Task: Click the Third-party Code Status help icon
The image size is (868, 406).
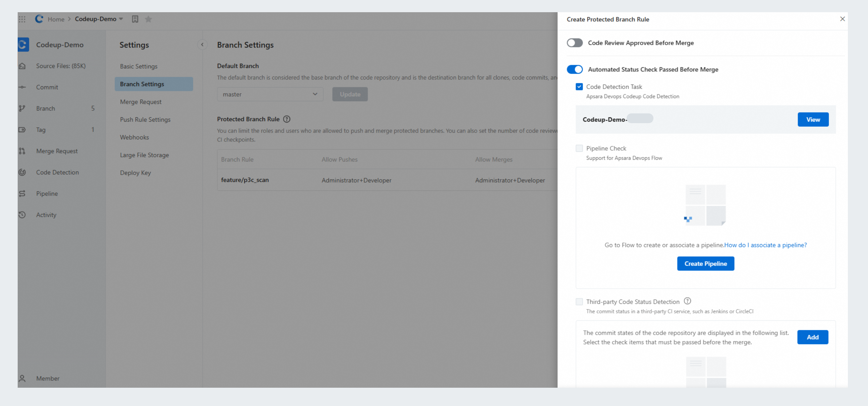Action: (x=687, y=301)
